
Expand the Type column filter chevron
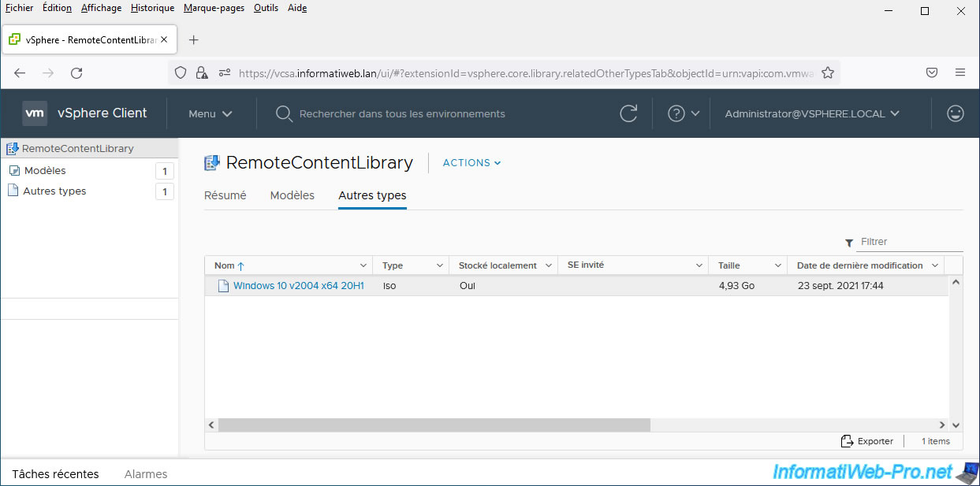(438, 265)
